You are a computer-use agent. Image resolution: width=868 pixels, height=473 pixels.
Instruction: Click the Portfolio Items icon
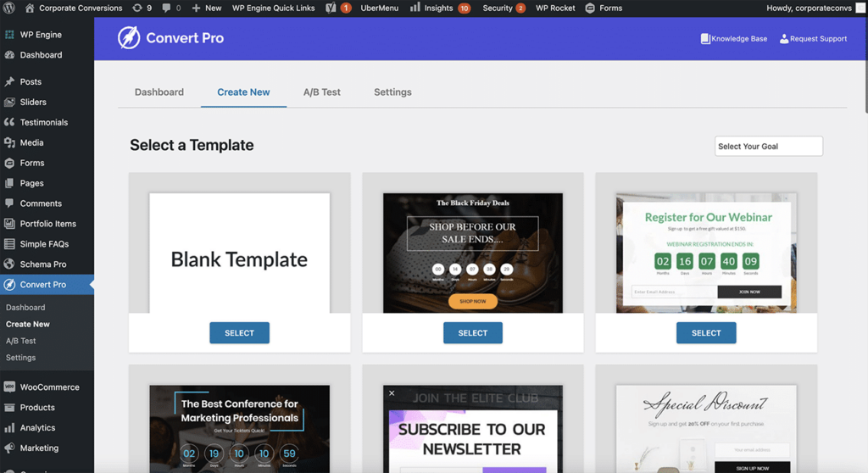tap(9, 224)
